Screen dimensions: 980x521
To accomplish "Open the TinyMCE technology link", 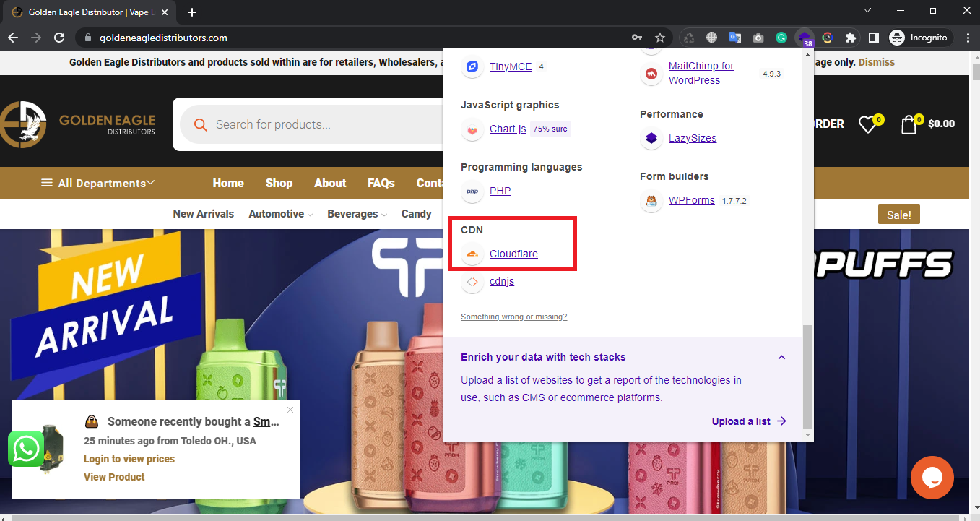I will tap(511, 66).
